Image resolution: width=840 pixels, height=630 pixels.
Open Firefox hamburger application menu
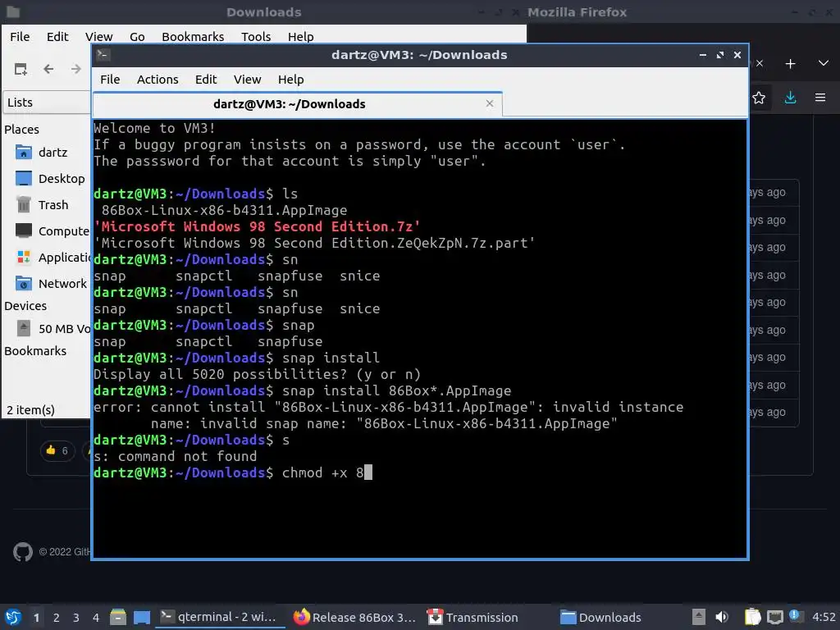[x=820, y=98]
